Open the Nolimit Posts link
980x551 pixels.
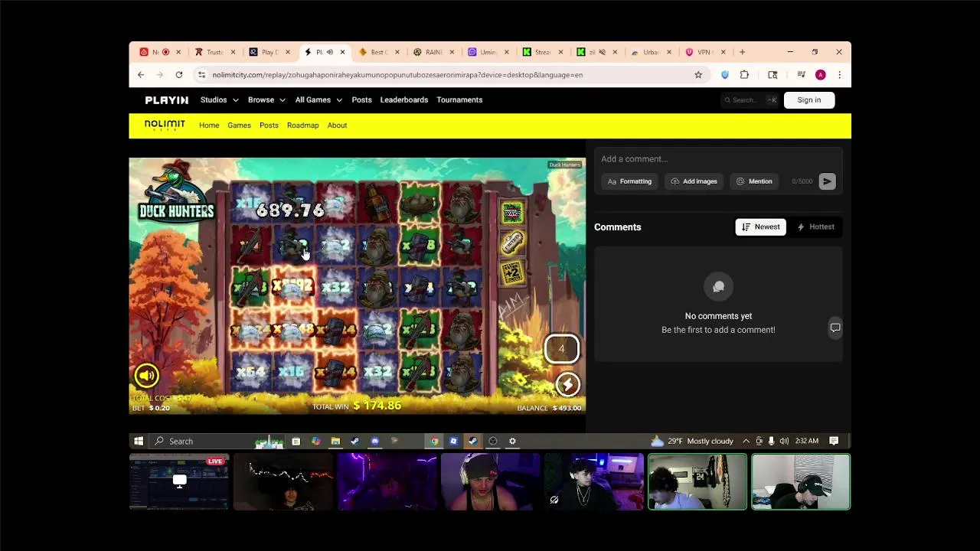pyautogui.click(x=269, y=126)
